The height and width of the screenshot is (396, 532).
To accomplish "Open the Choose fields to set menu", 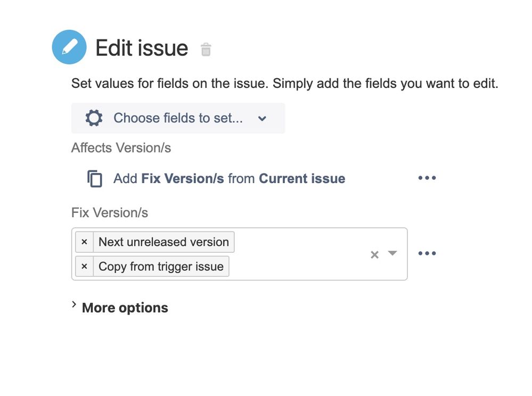I will click(x=178, y=118).
